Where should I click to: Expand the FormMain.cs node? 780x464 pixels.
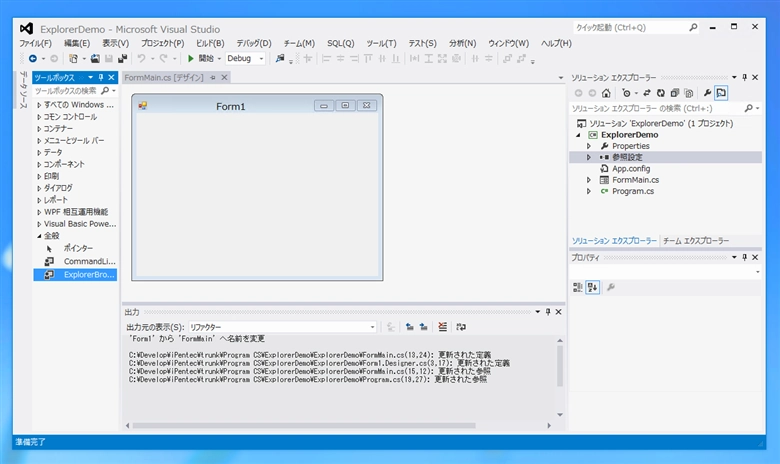click(x=588, y=180)
